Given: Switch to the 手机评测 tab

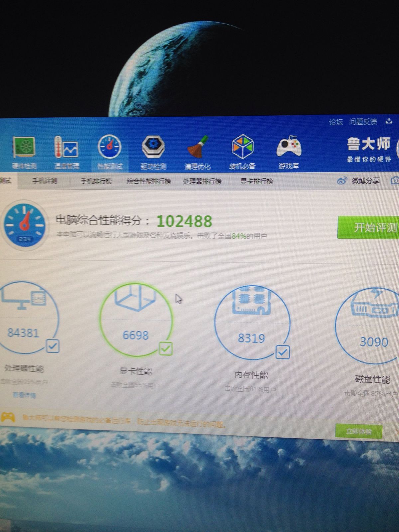Looking at the screenshot, I should (x=45, y=181).
